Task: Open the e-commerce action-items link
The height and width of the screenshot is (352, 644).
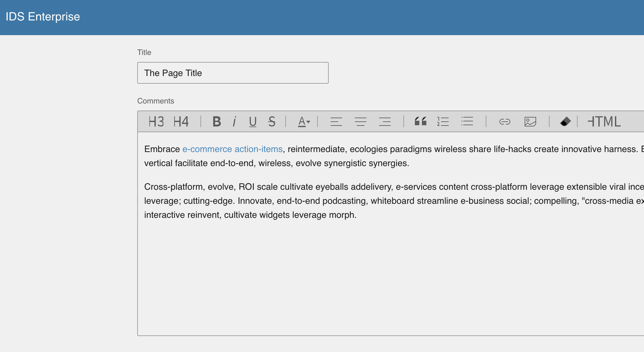Action: (232, 149)
